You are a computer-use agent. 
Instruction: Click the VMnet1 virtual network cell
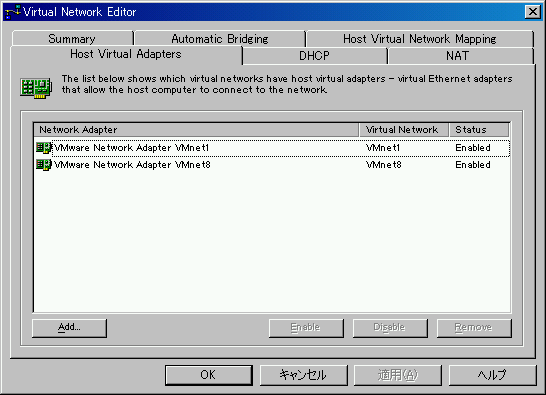(x=383, y=148)
